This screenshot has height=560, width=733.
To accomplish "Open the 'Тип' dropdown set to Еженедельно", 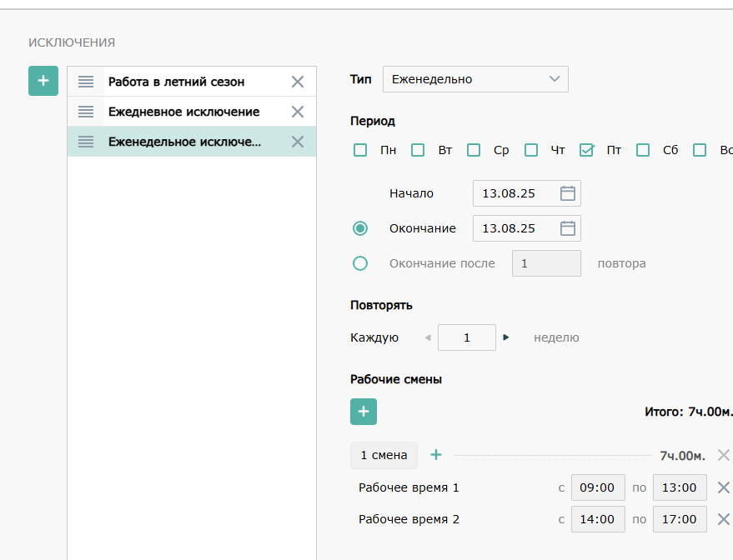I will pos(474,79).
